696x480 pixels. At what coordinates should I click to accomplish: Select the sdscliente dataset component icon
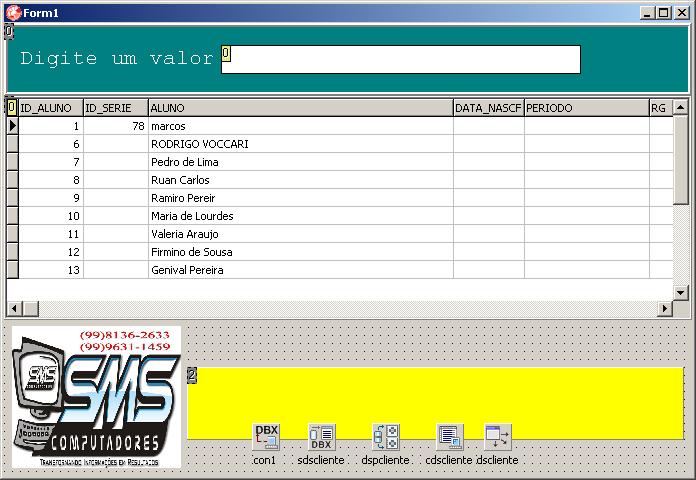[321, 437]
